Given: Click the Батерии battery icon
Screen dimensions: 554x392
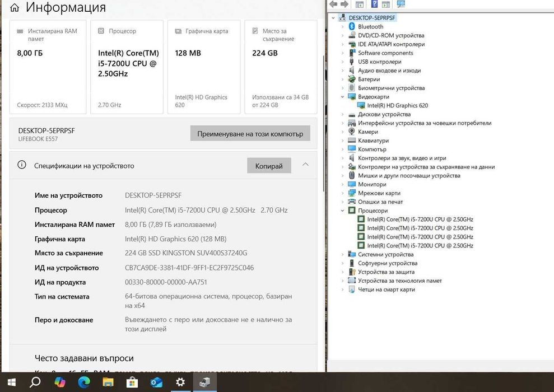Looking at the screenshot, I should [x=352, y=79].
